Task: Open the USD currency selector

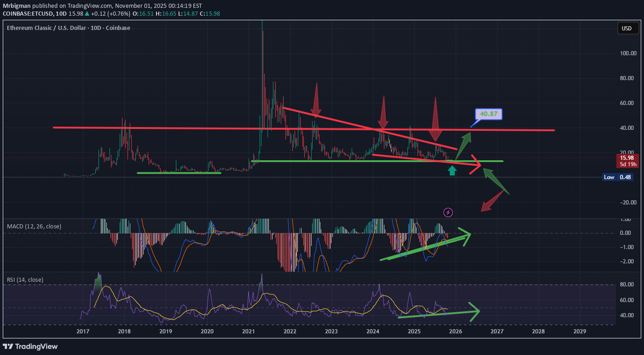Action: click(627, 29)
